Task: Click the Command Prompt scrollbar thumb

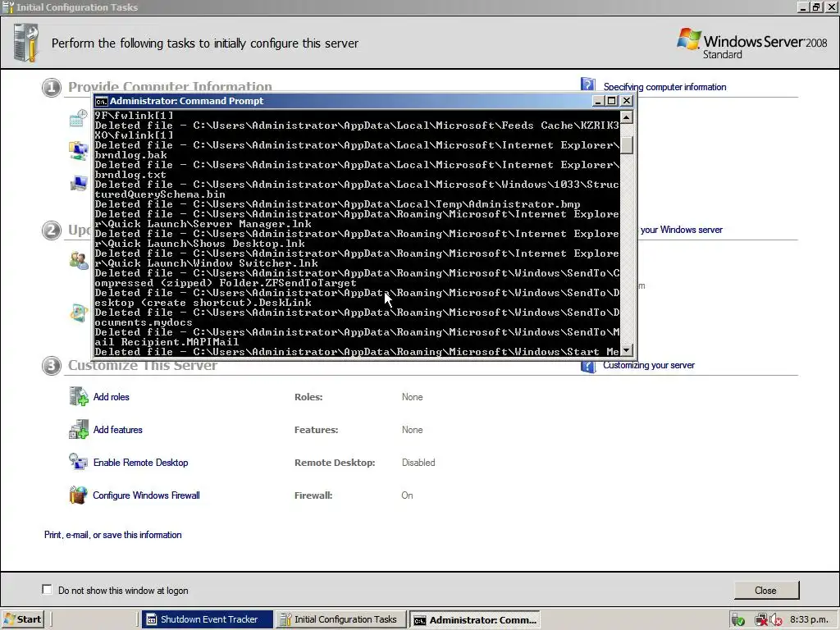Action: [x=626, y=144]
